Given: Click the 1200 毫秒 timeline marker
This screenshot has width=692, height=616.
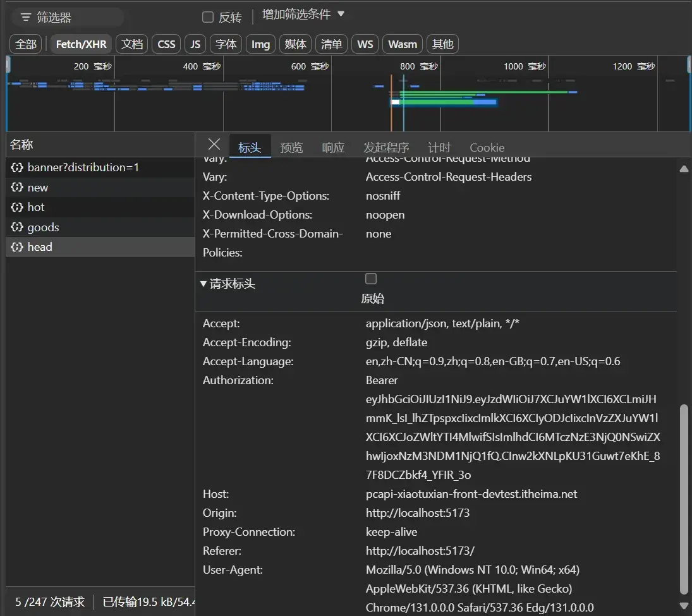Looking at the screenshot, I should [634, 66].
